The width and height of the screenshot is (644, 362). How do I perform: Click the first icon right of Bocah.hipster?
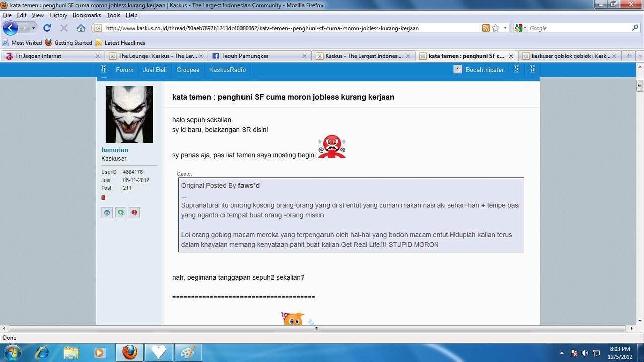point(516,69)
